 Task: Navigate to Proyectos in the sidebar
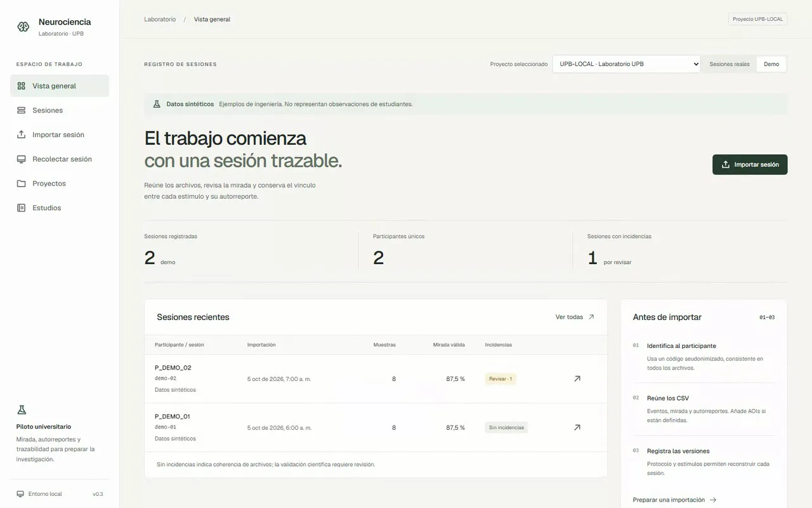pos(60,184)
